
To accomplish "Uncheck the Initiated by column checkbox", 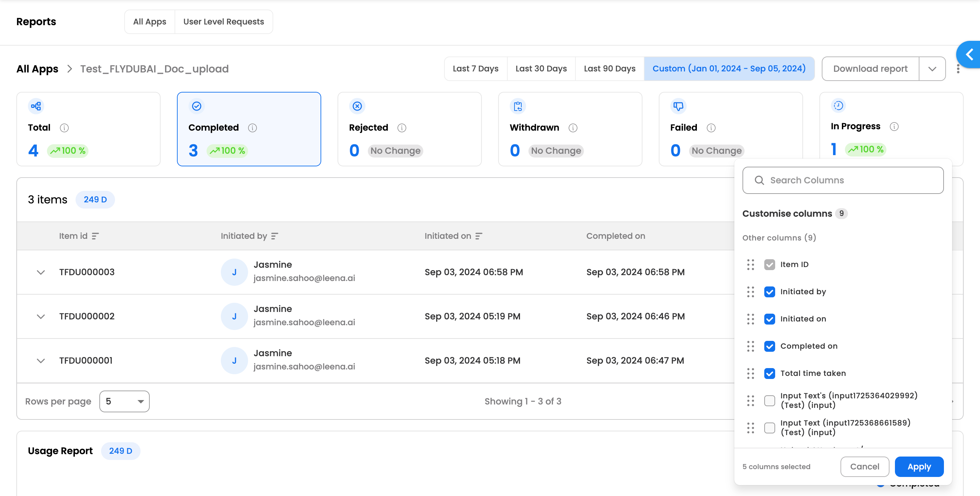I will pyautogui.click(x=769, y=292).
